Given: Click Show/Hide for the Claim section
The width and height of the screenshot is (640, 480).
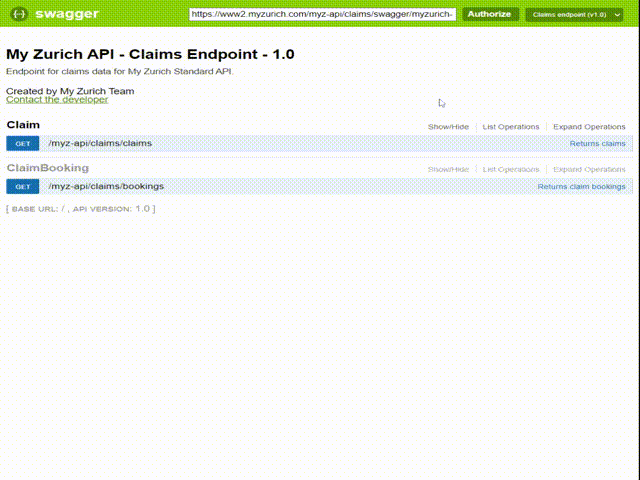Looking at the screenshot, I should point(448,127).
